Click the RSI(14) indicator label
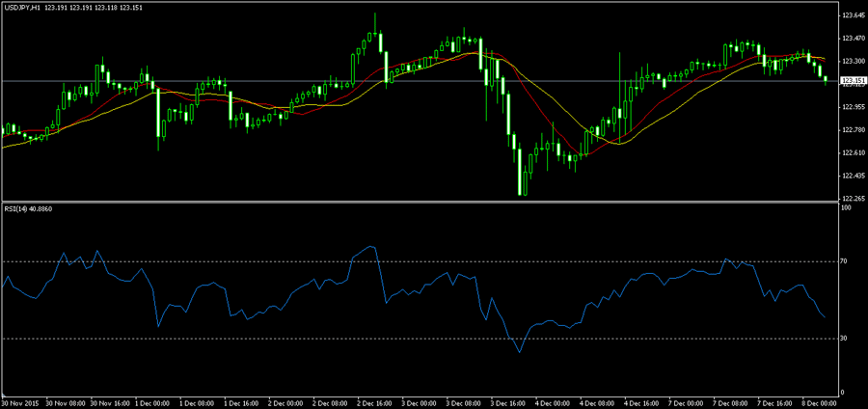 [28, 208]
